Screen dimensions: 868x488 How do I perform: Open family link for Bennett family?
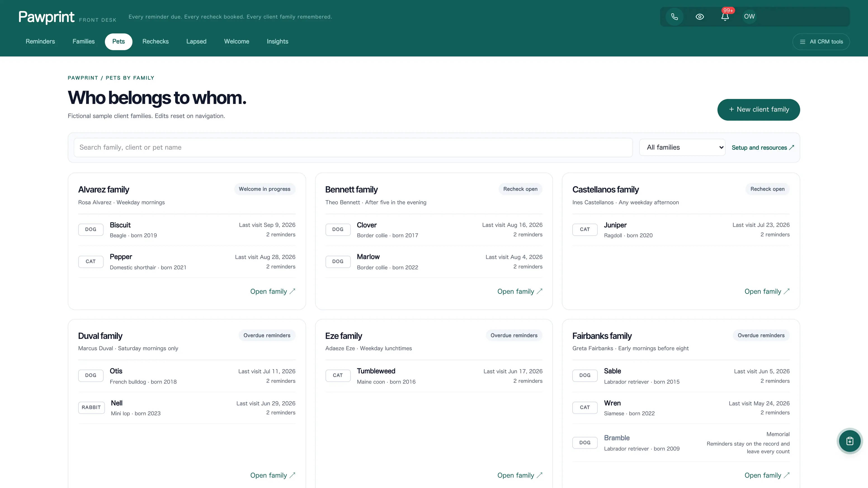point(520,291)
